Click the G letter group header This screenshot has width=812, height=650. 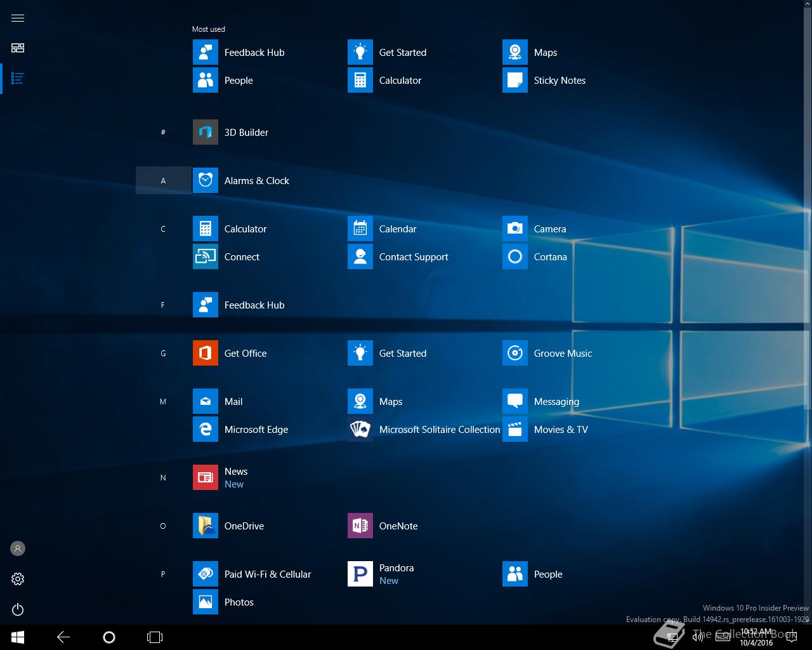click(x=163, y=353)
